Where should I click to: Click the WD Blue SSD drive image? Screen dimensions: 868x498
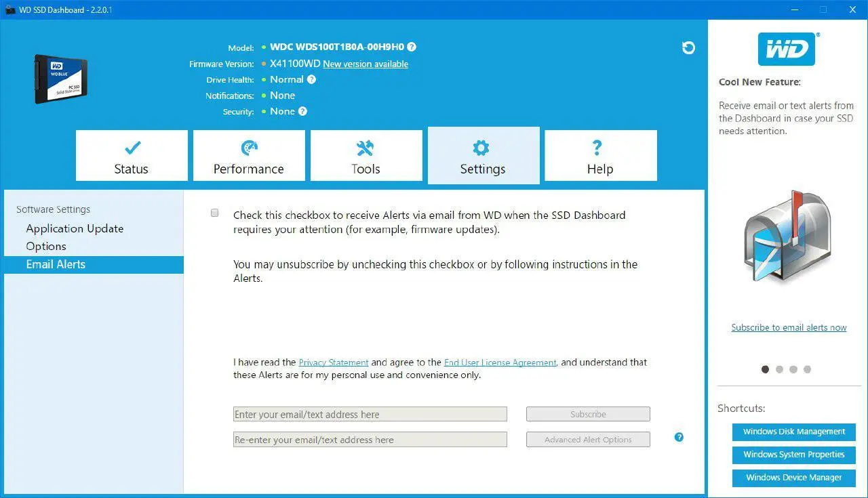tap(61, 79)
